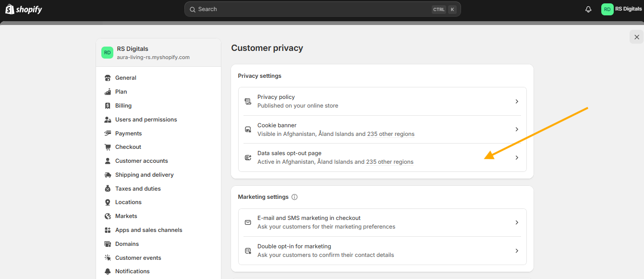Open the Cookie banner settings
644x279 pixels.
(382, 130)
